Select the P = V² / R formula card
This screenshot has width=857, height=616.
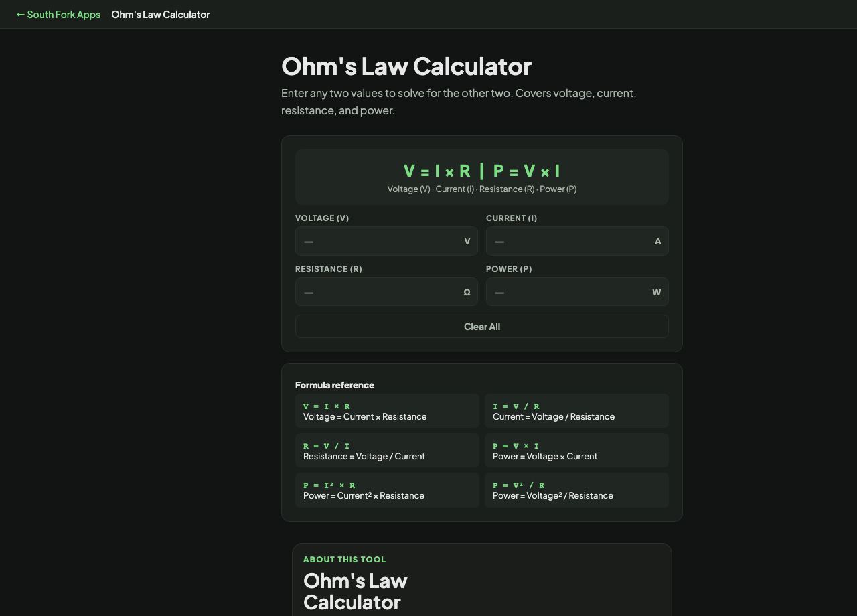pos(576,490)
